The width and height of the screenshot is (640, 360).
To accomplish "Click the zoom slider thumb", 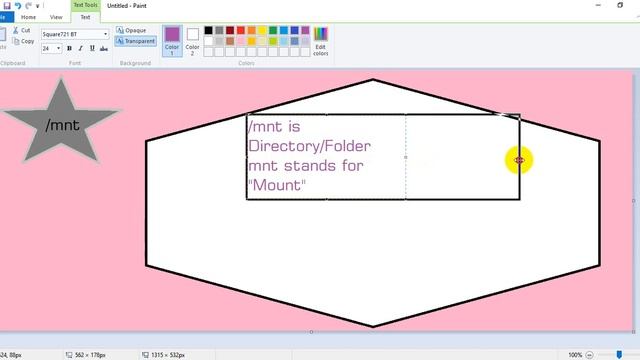I will tap(619, 355).
